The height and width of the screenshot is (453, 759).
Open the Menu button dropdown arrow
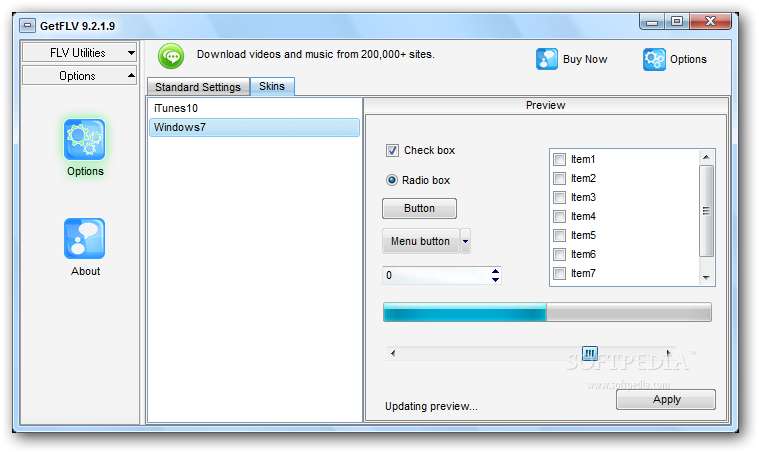coord(465,241)
